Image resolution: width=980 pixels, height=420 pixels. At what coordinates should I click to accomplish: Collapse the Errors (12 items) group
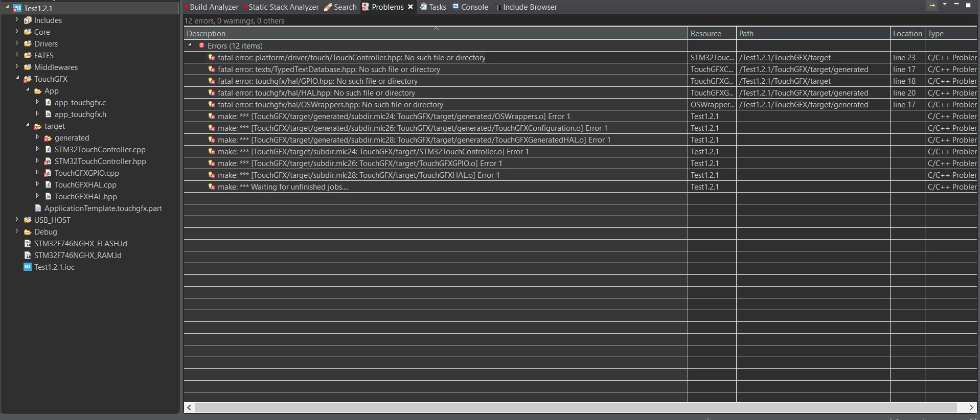(x=190, y=45)
